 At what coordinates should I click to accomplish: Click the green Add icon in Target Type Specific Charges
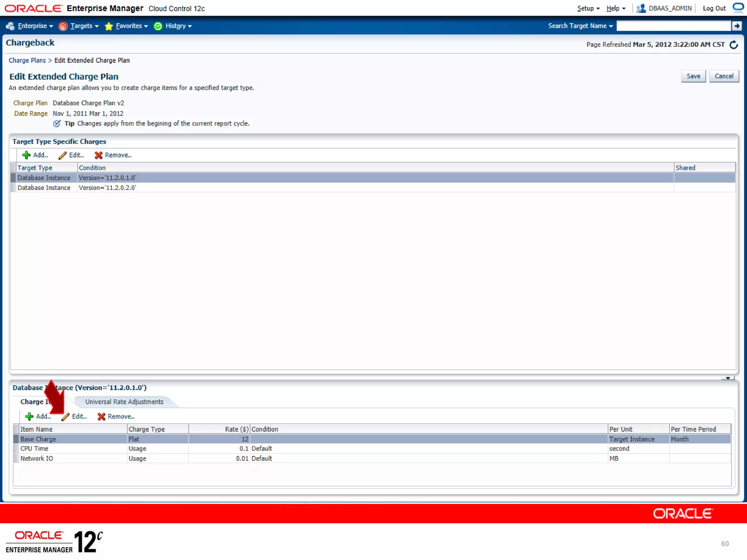[26, 155]
